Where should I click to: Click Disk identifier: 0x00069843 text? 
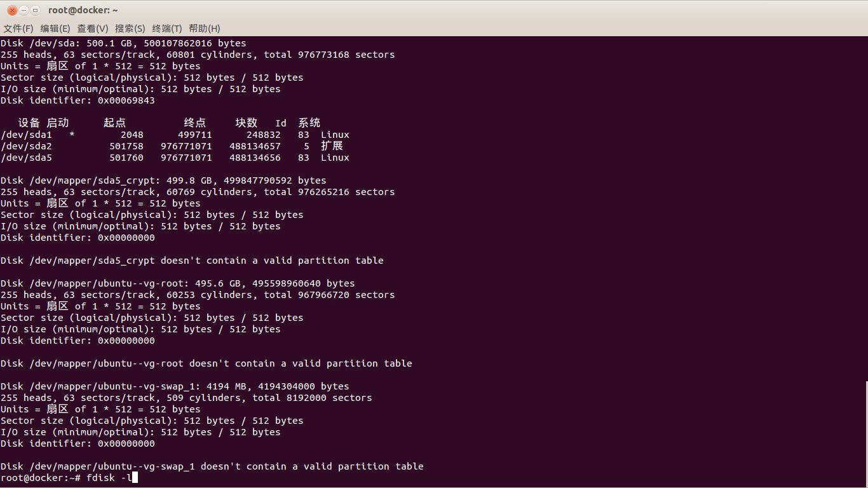[78, 100]
